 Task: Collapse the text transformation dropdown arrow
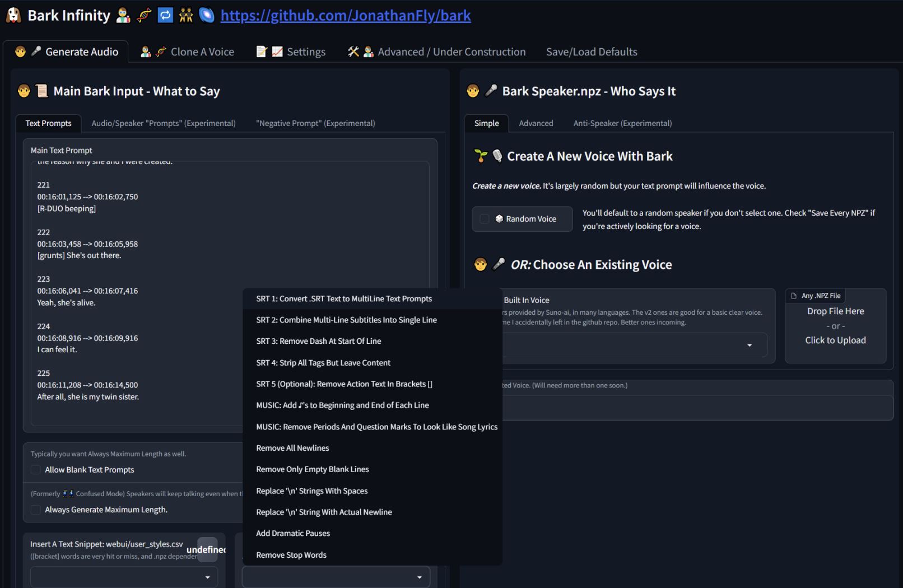coord(420,577)
